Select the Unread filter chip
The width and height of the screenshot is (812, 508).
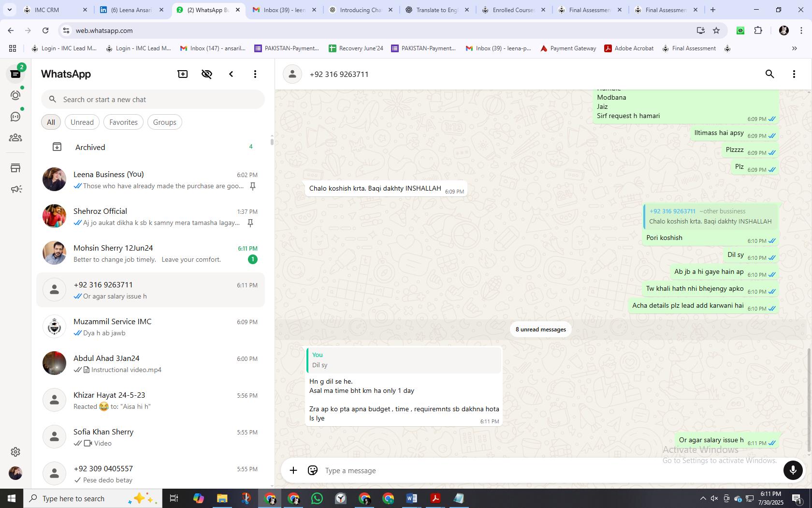82,122
